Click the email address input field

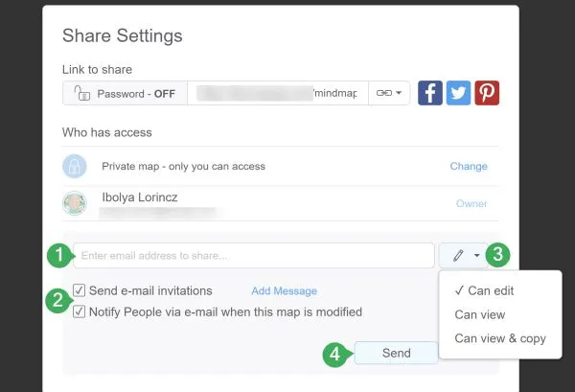(x=254, y=256)
